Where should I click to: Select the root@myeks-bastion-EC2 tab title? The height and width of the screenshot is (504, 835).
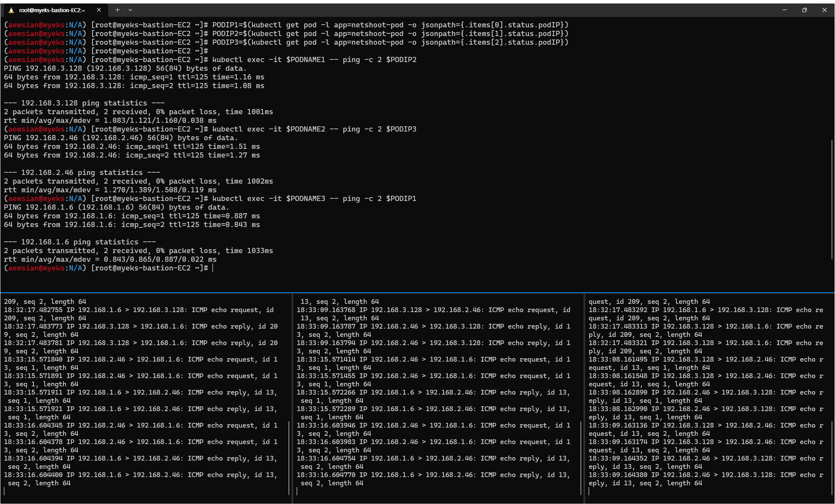[x=52, y=10]
